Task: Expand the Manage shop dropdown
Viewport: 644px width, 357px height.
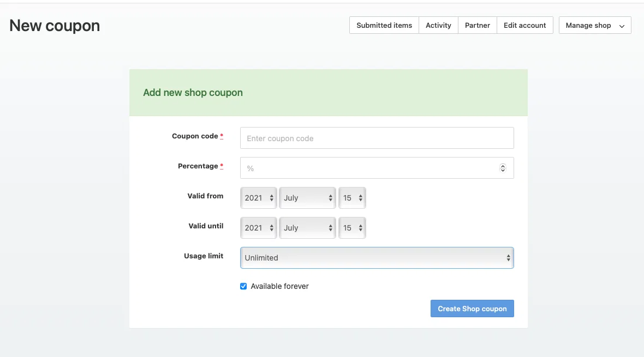Action: pyautogui.click(x=595, y=26)
